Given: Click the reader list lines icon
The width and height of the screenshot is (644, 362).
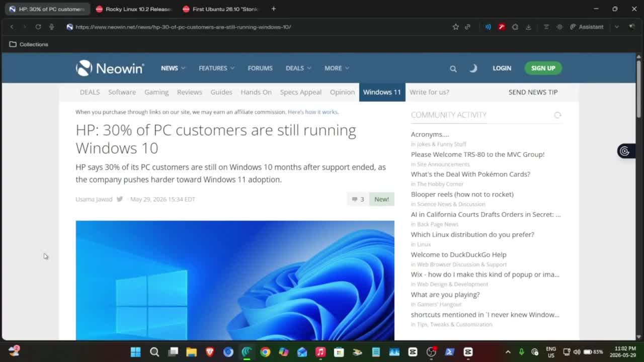Looking at the screenshot, I should pos(546,27).
